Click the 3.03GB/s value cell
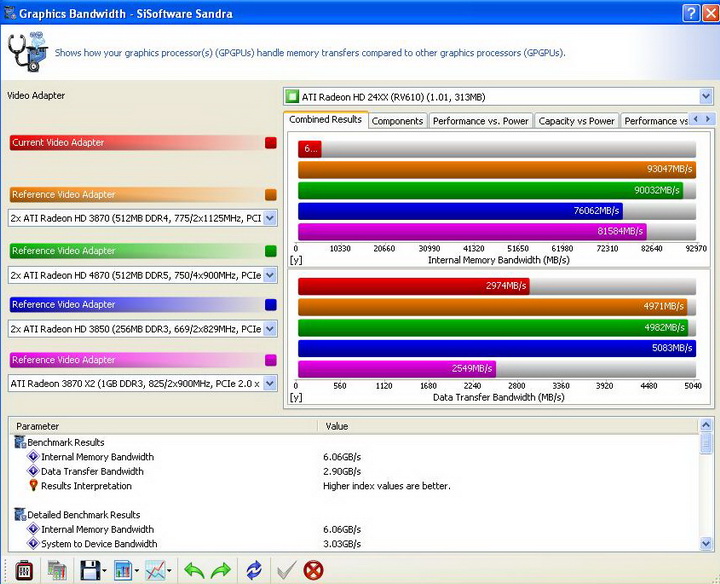This screenshot has height=584, width=720. [342, 544]
